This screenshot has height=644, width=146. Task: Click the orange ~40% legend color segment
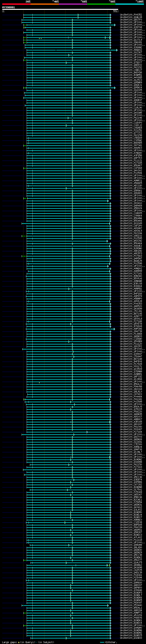click(x=45, y=4)
